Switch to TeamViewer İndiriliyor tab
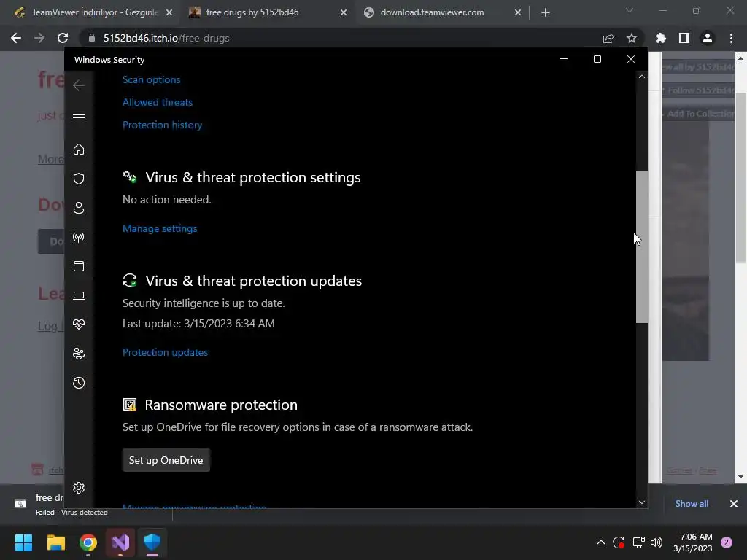 93,12
